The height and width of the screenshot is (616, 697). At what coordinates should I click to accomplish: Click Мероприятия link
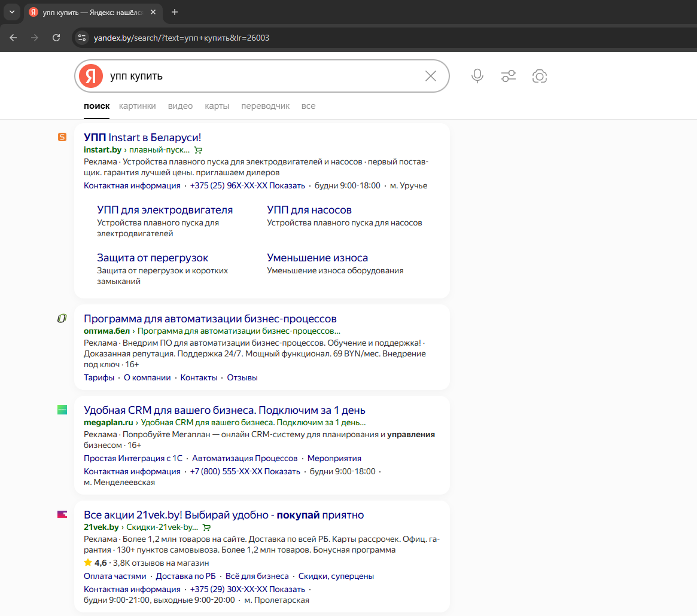(x=334, y=458)
